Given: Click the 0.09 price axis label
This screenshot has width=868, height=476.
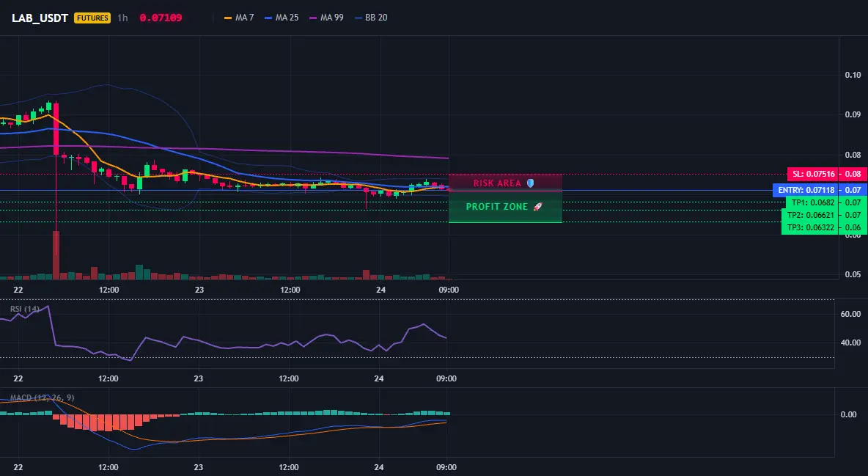Looking at the screenshot, I should 853,114.
